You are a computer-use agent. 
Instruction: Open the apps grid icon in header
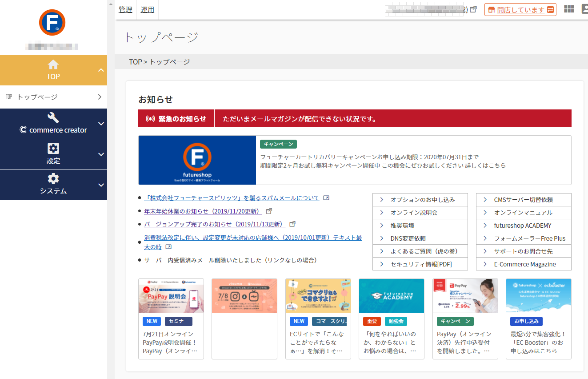click(569, 9)
